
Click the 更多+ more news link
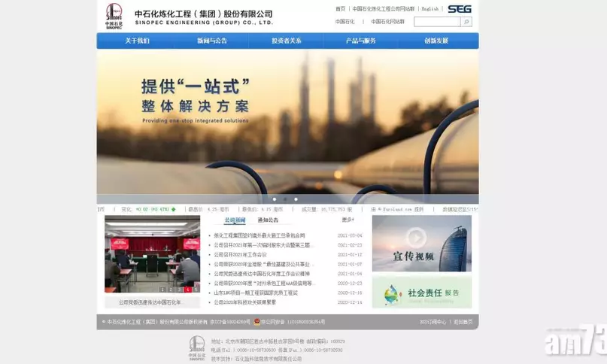[348, 220]
